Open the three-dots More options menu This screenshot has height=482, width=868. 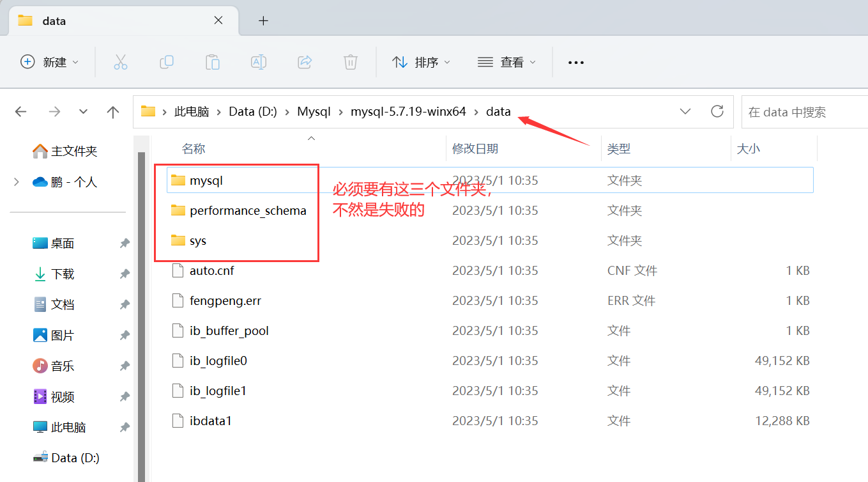576,63
